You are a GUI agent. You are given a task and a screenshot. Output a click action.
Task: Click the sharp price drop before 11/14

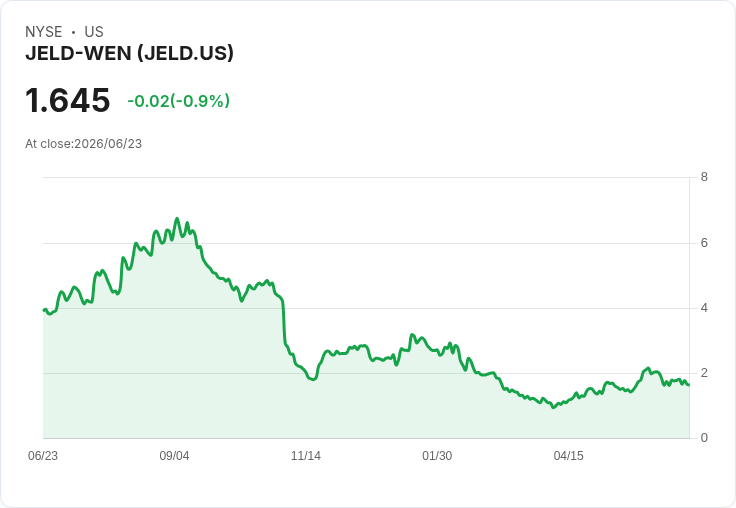pos(284,324)
